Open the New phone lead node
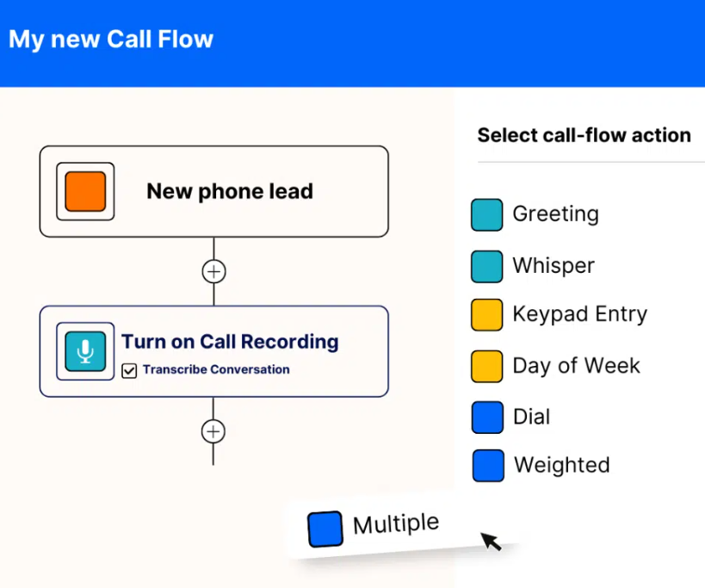The height and width of the screenshot is (588, 705). coord(230,191)
